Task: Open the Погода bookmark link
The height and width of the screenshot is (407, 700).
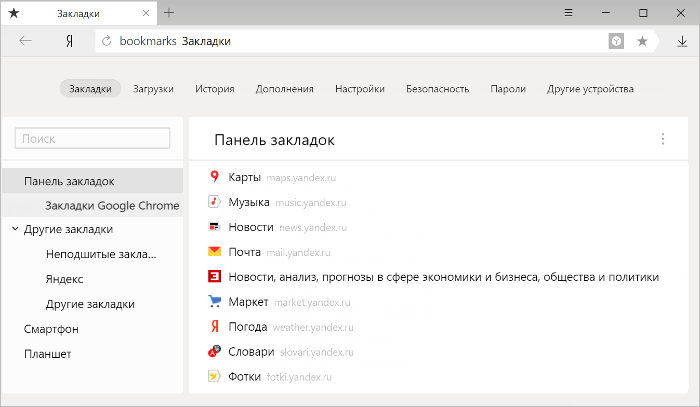Action: tap(248, 327)
